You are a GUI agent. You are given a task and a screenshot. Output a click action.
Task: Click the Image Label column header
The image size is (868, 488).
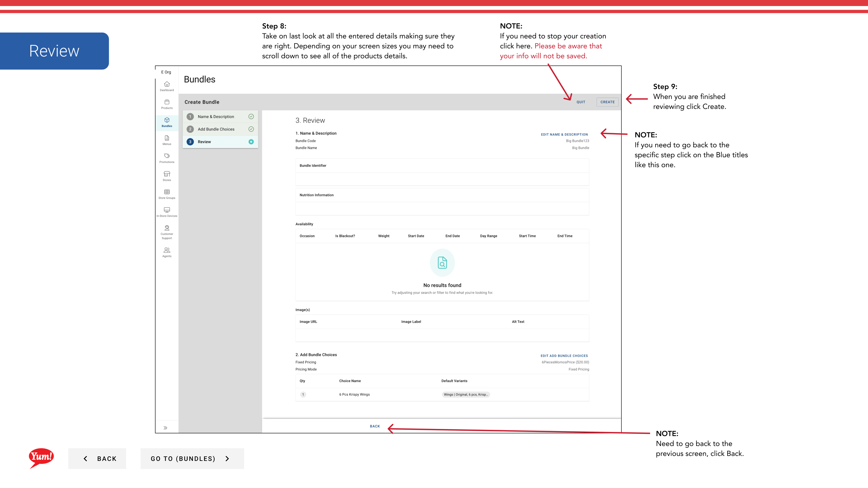point(411,322)
